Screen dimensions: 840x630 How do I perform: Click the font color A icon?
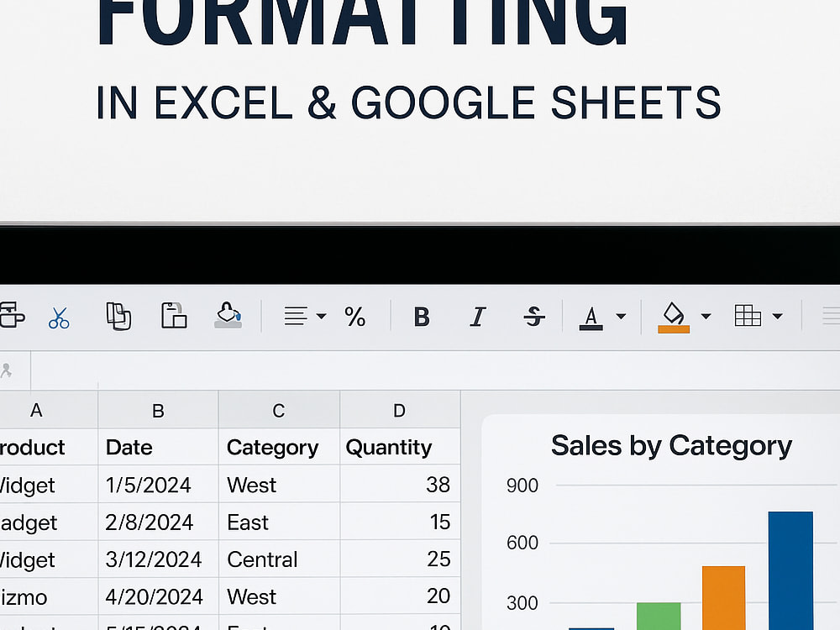[591, 318]
